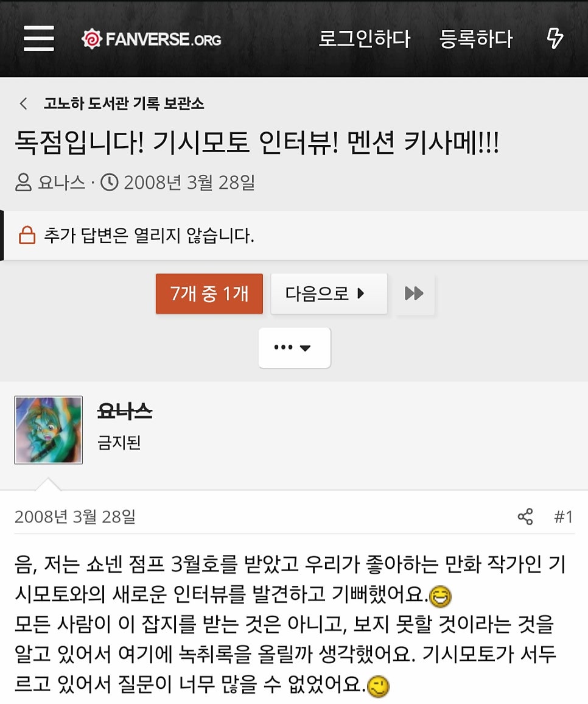This screenshot has width=588, height=704.
Task: Click the user icon beside 요나스
Action: tap(23, 183)
